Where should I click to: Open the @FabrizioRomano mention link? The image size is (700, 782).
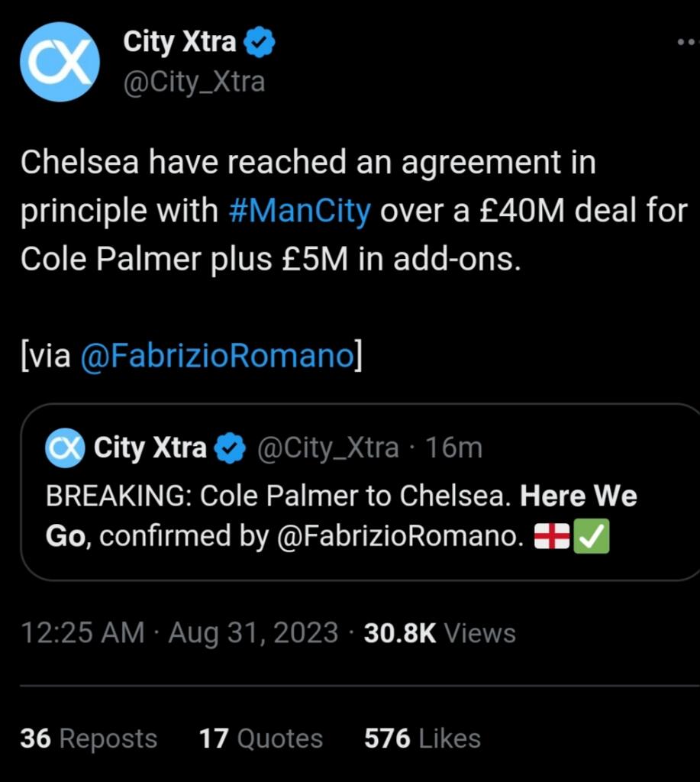[216, 355]
